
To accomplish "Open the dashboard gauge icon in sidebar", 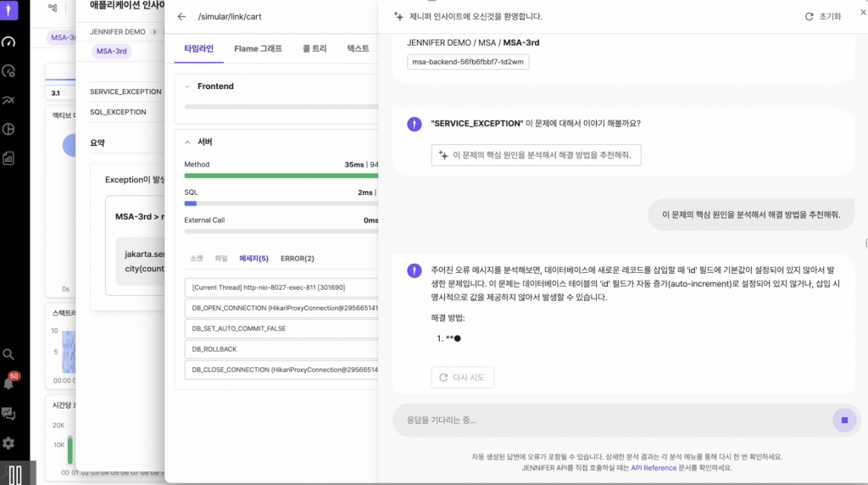I will [x=8, y=42].
